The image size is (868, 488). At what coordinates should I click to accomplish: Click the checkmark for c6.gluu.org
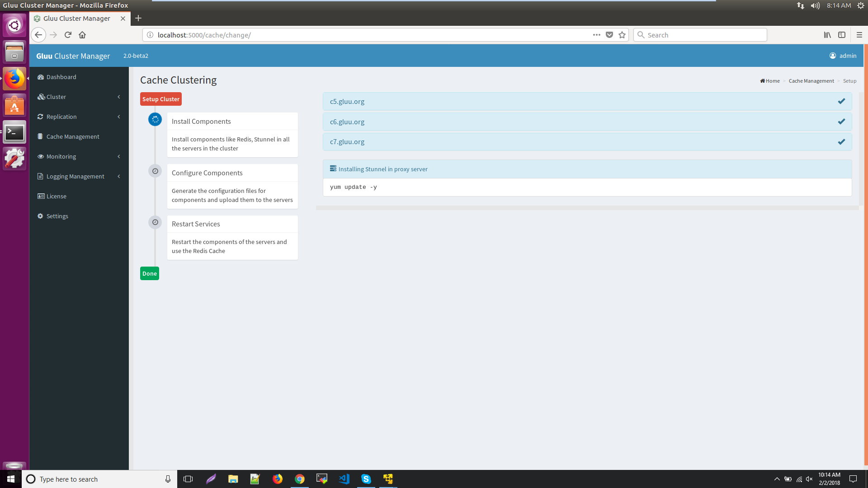tap(841, 122)
